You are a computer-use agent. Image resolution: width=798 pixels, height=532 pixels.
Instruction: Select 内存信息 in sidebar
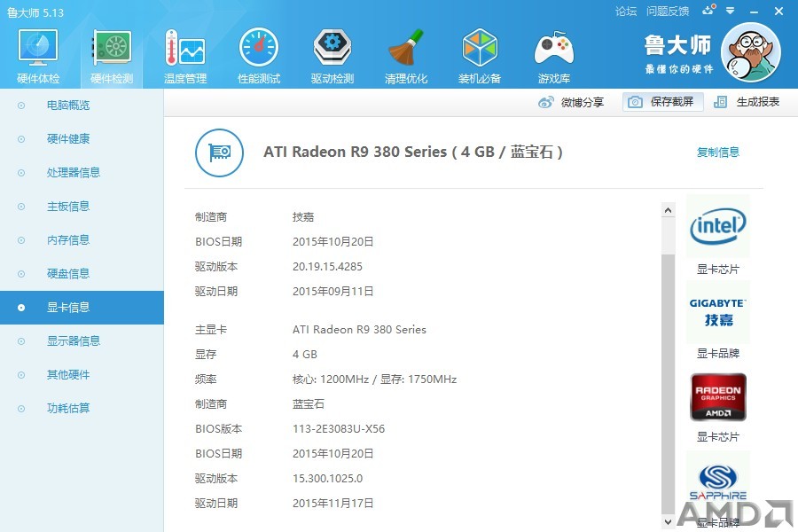(82, 239)
